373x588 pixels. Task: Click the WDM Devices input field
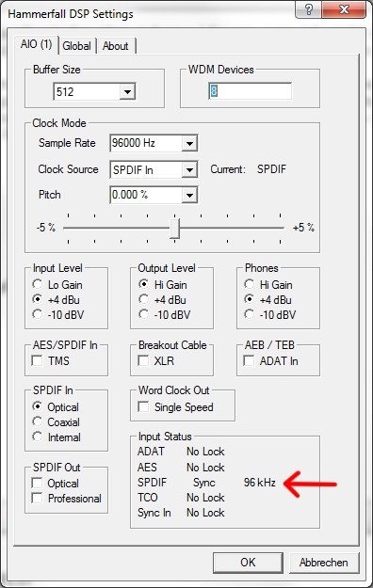250,91
